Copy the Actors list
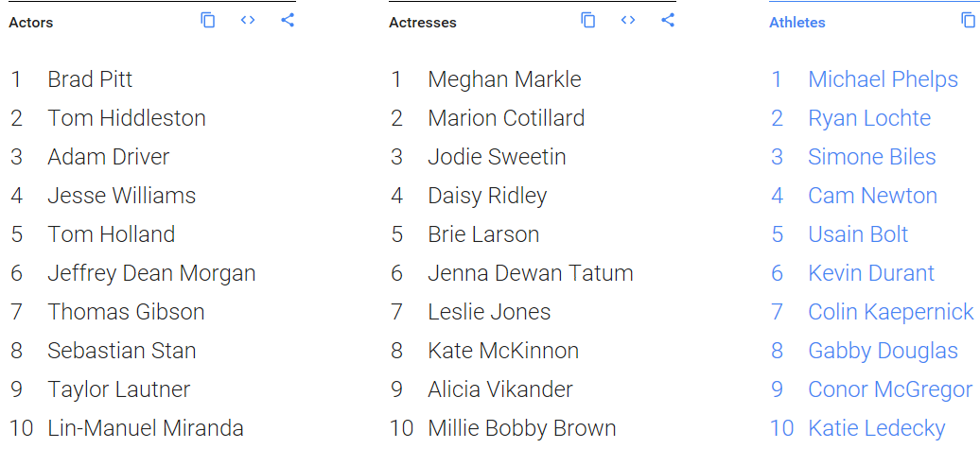Screen dimensions: 980x449 (208, 20)
